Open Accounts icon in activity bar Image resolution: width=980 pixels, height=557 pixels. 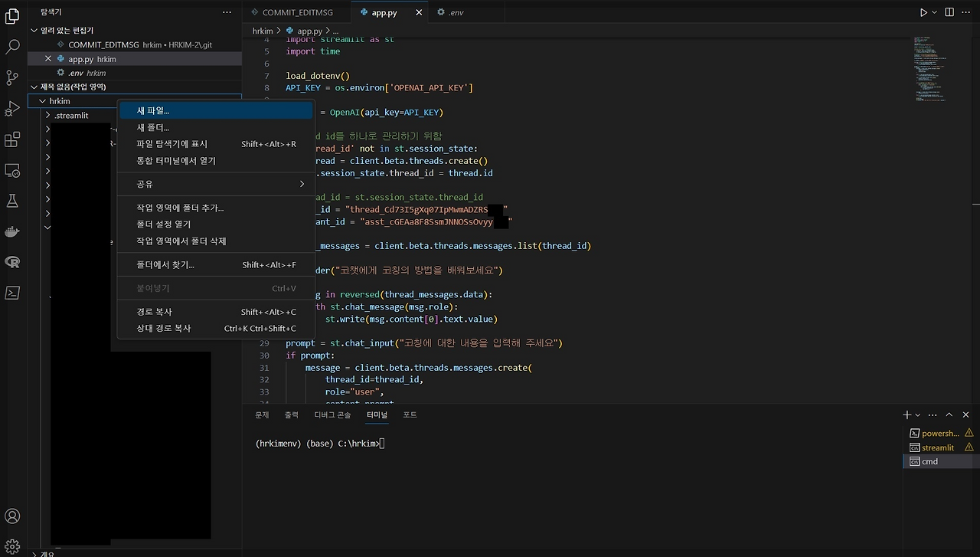[12, 516]
